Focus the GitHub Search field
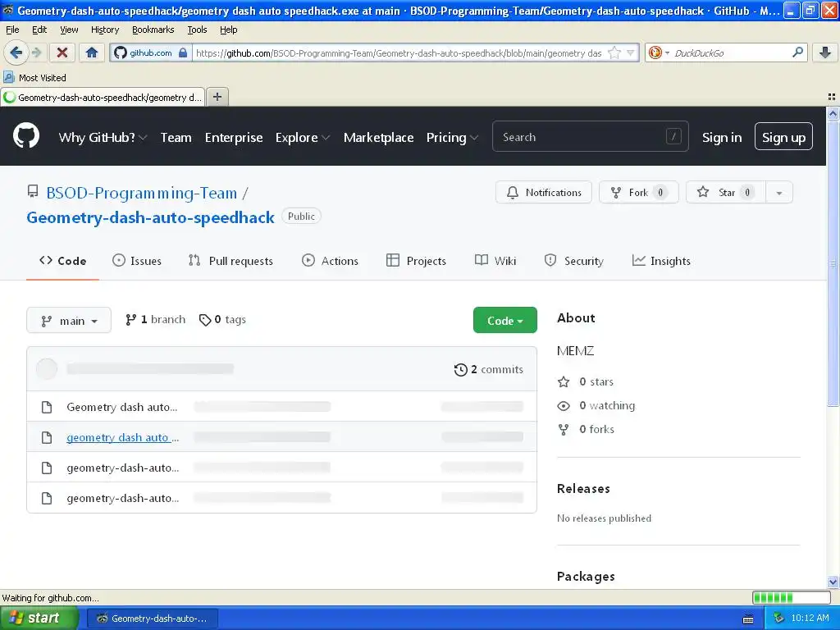 [590, 137]
